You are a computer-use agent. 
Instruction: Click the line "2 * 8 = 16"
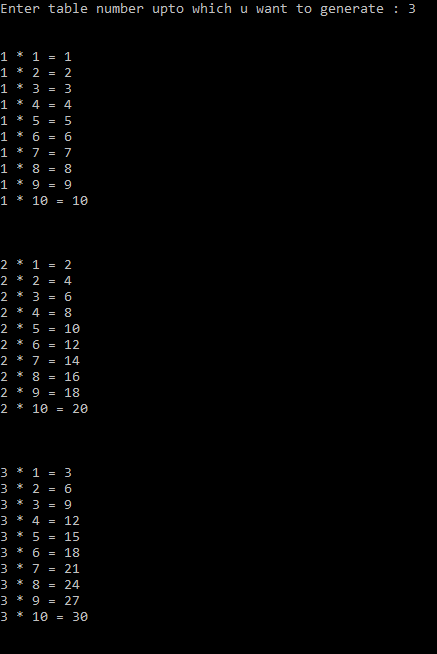[x=40, y=377]
